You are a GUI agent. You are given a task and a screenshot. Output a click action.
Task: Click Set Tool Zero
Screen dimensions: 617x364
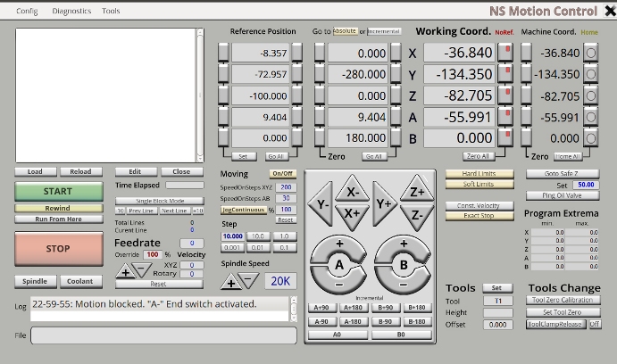click(563, 312)
